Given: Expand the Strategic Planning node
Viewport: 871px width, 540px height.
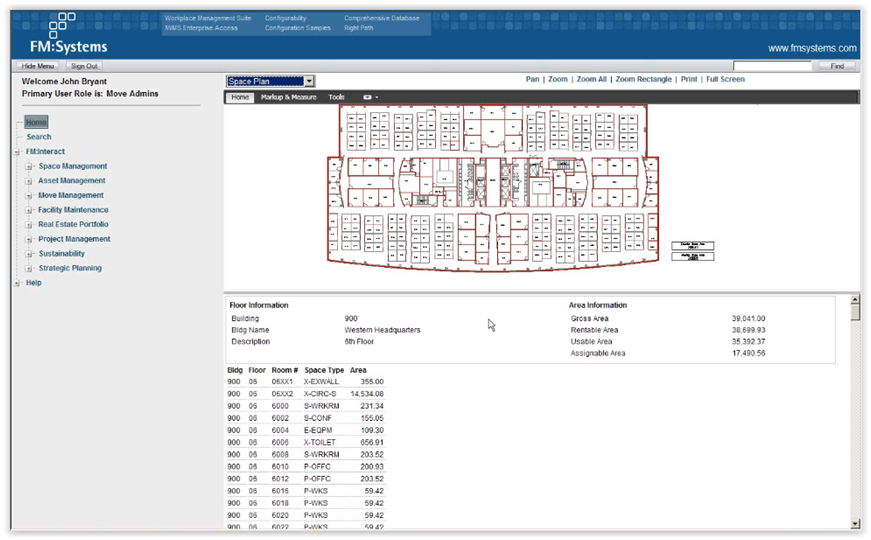Looking at the screenshot, I should tap(29, 268).
